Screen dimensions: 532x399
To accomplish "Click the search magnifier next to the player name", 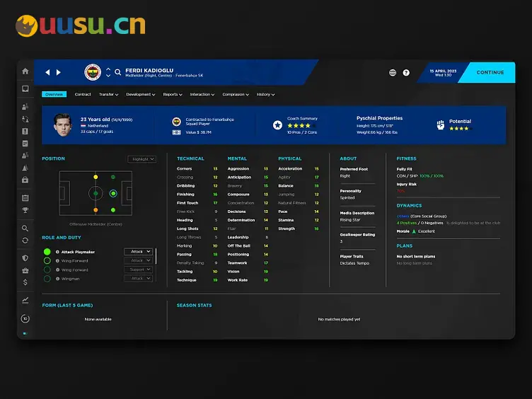I will coord(118,72).
